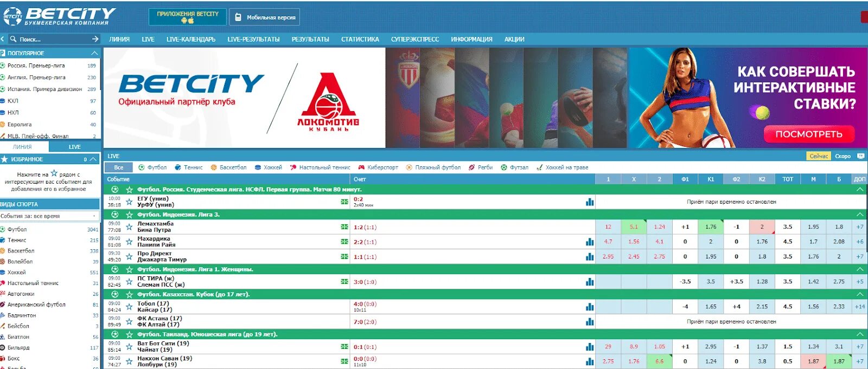Open Россия. Премьер-лига in popular list
868x369 pixels.
36,66
